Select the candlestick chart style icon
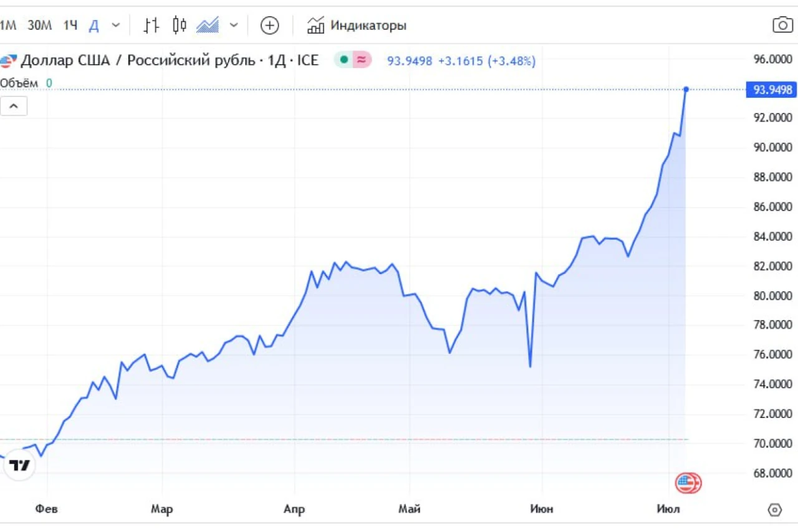This screenshot has height=532, width=798. click(x=180, y=26)
